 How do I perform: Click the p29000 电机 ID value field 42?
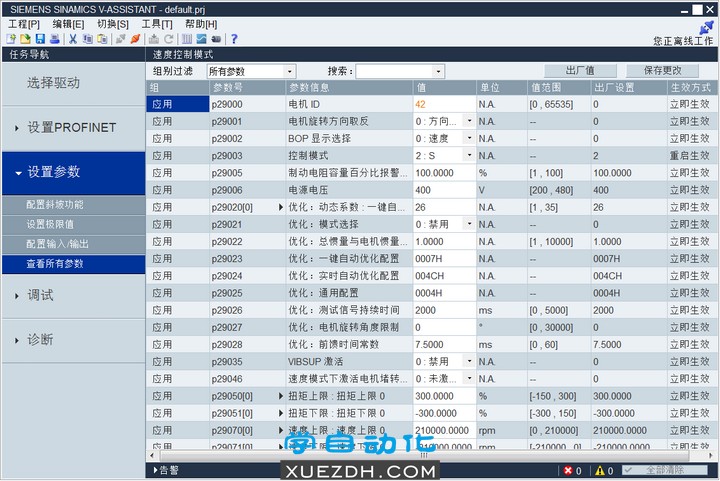tap(444, 104)
